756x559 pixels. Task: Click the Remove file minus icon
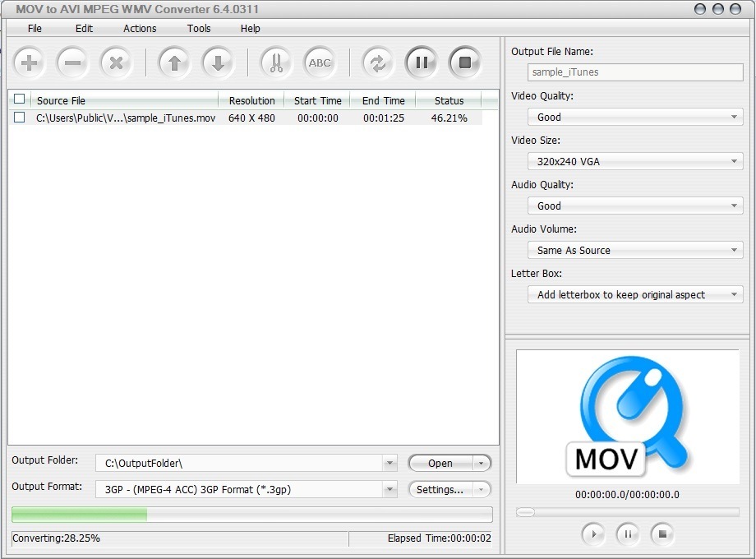click(x=72, y=62)
